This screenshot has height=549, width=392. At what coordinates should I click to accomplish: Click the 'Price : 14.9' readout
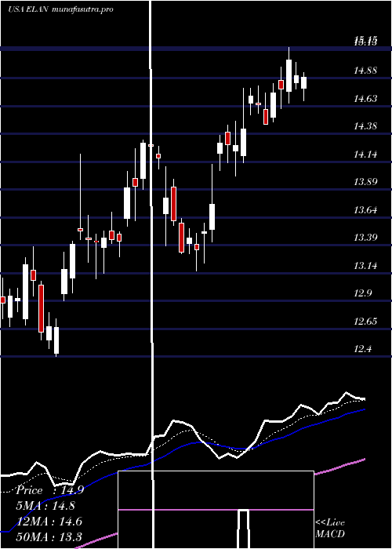tap(49, 490)
